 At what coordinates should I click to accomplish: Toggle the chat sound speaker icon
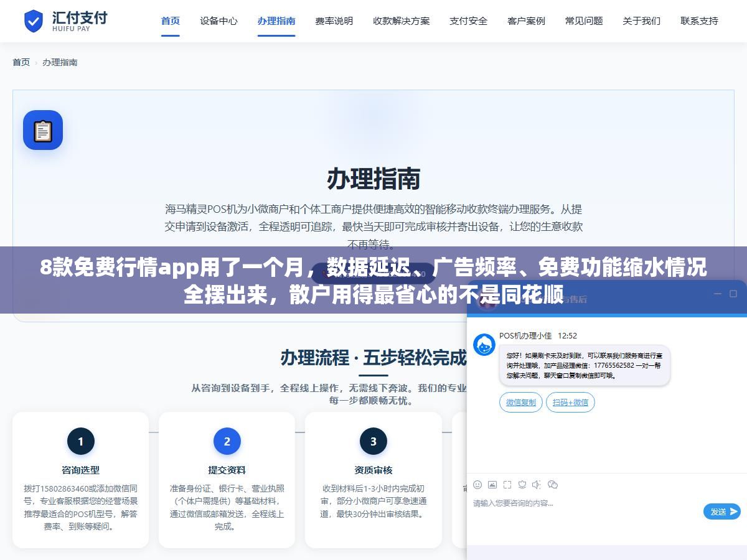[537, 485]
